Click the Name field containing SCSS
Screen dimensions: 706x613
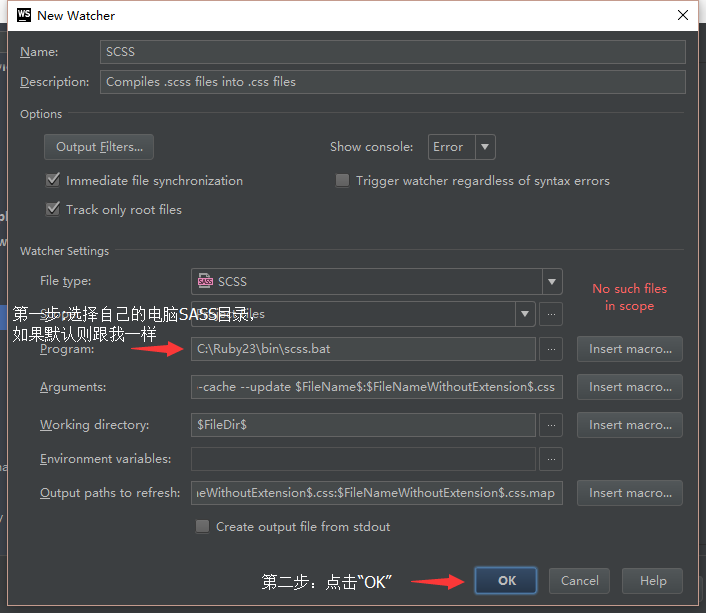click(x=393, y=52)
